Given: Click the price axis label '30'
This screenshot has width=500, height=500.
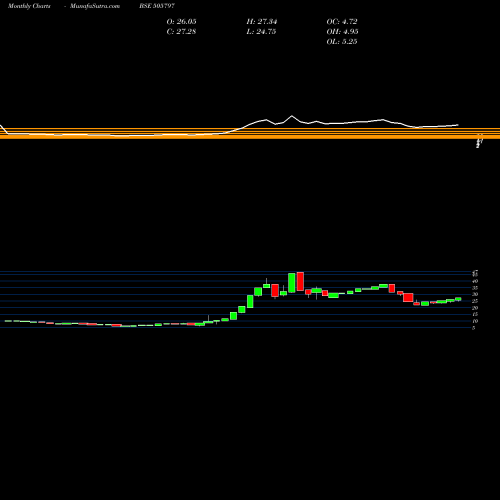Looking at the screenshot, I should click(x=475, y=294).
